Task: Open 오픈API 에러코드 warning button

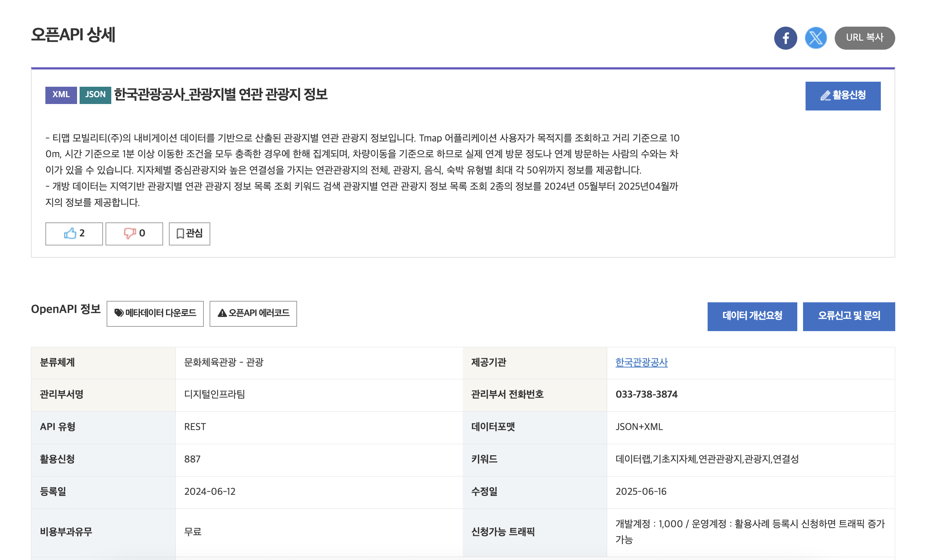Action: (x=253, y=313)
